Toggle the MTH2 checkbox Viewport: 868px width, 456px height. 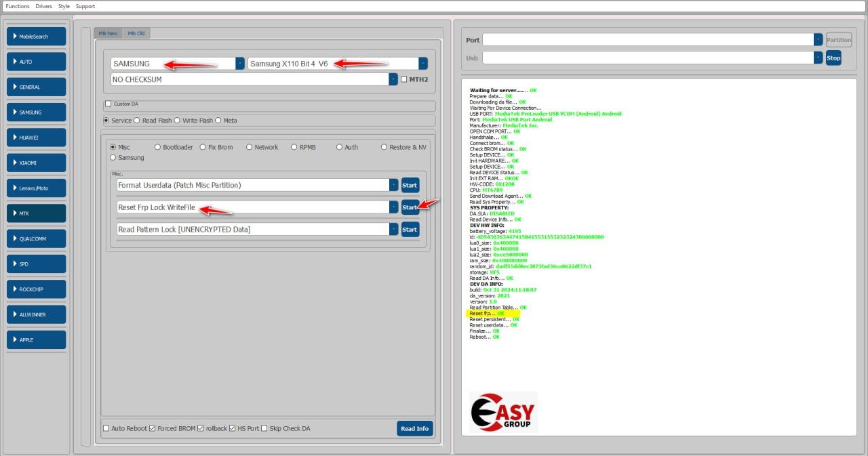click(x=404, y=79)
